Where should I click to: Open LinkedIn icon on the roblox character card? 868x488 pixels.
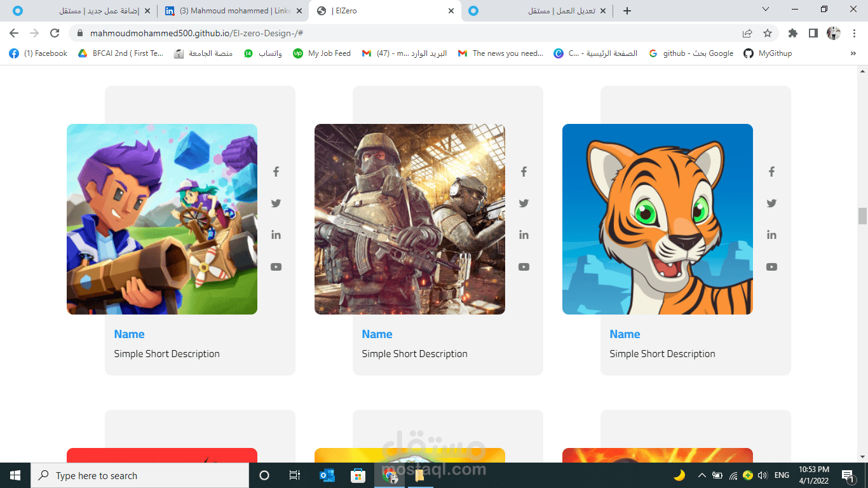click(x=276, y=235)
